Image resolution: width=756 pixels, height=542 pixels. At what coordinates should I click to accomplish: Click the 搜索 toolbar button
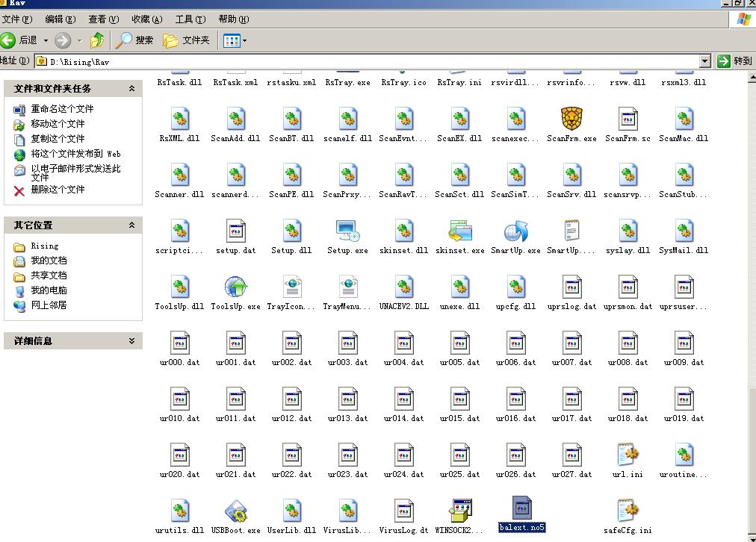[x=135, y=40]
